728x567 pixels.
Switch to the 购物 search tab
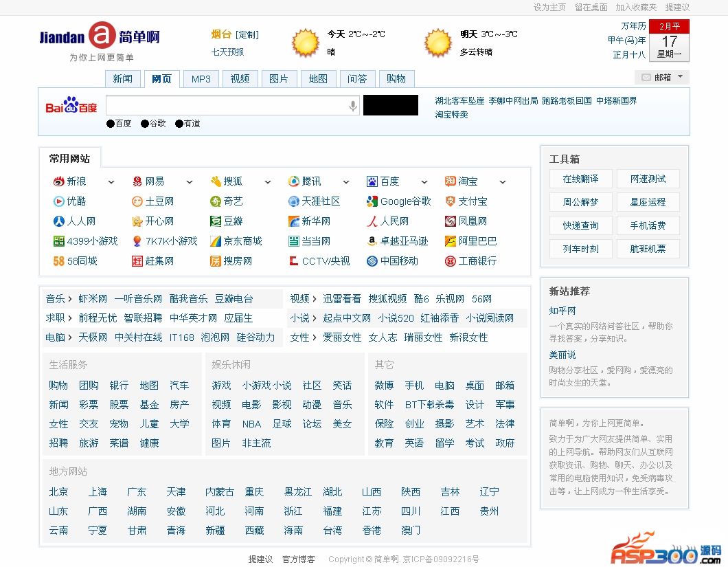(396, 79)
